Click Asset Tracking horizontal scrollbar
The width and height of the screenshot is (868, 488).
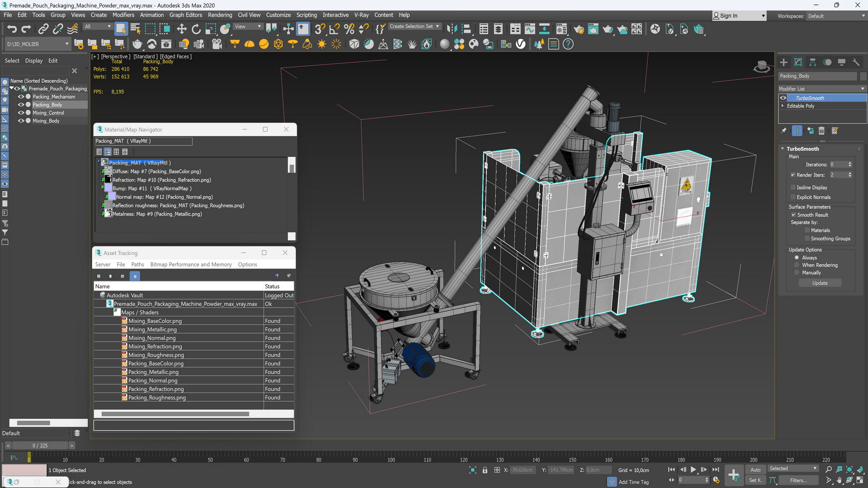tap(175, 414)
